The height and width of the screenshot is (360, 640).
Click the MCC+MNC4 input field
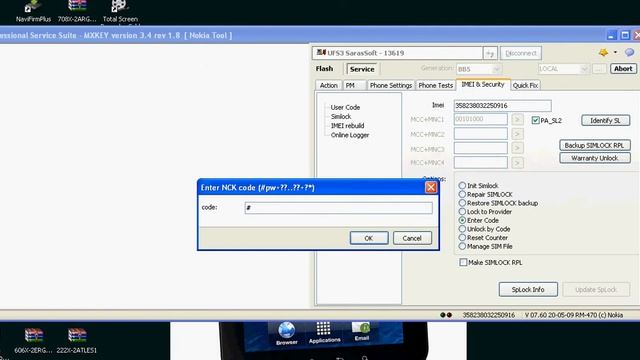[481, 163]
